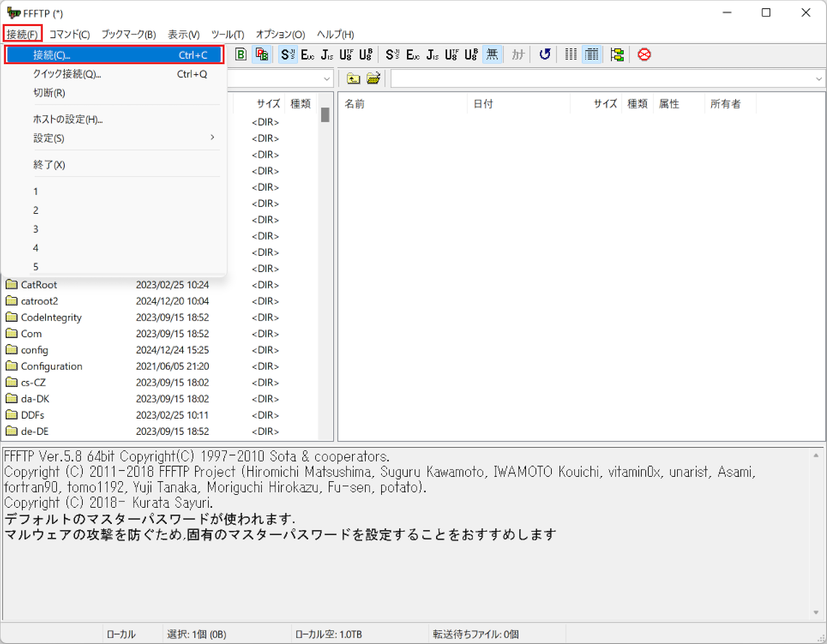The image size is (827, 644).
Task: Open the 表示(V) menu
Action: coord(183,34)
